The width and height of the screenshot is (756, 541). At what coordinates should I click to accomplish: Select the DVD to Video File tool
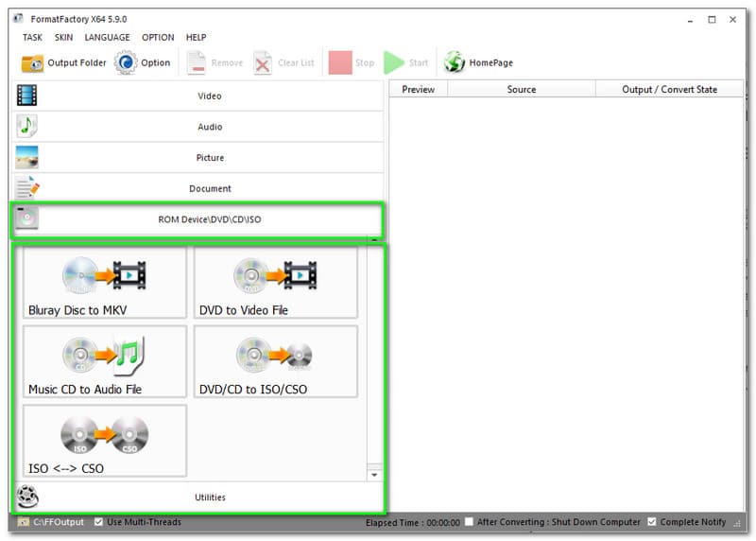click(x=275, y=282)
